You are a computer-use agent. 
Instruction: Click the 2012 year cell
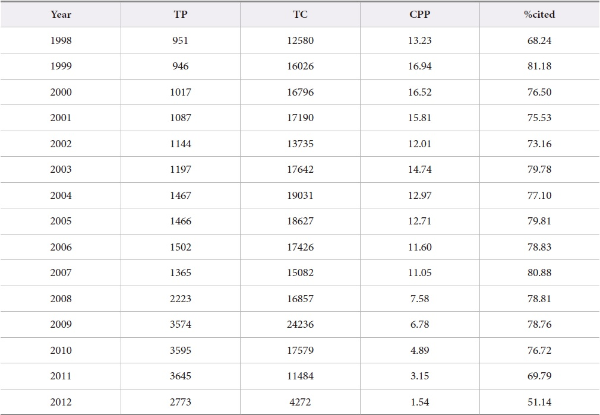[60, 401]
